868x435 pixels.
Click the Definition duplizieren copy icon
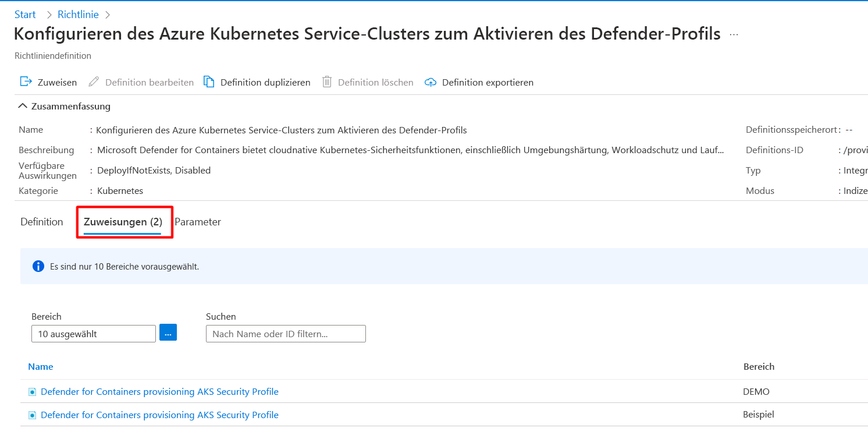click(209, 82)
